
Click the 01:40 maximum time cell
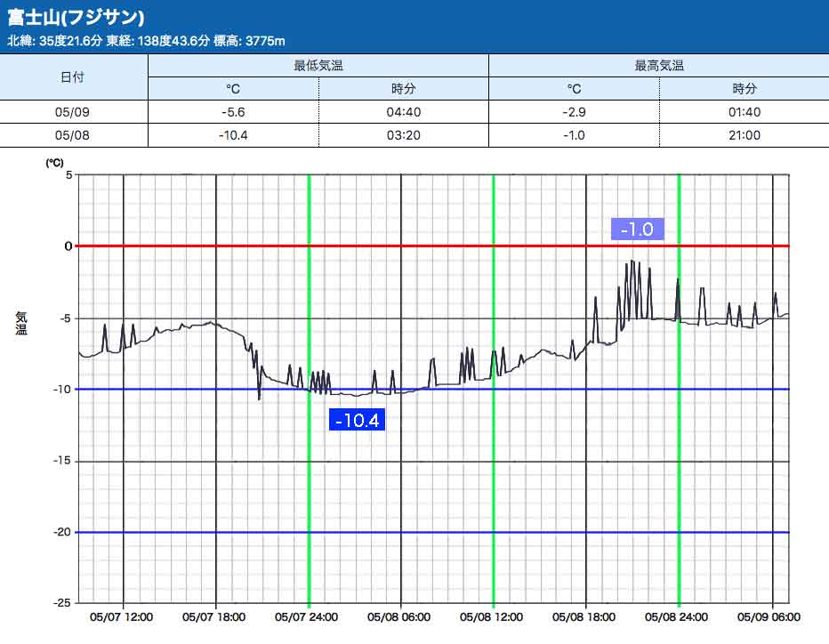(744, 112)
